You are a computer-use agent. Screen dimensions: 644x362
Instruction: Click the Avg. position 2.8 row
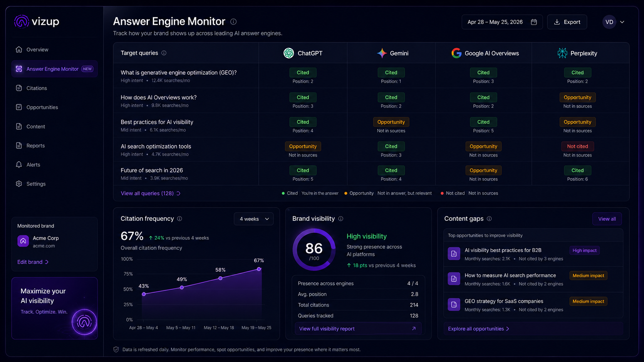[x=358, y=294]
